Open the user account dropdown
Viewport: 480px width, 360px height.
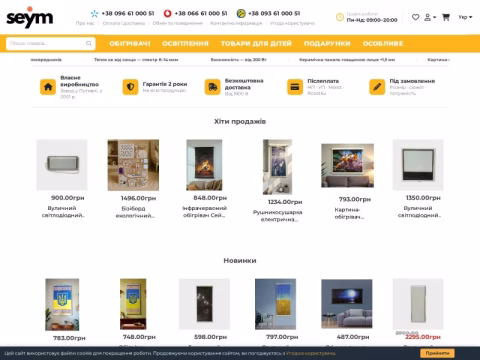[x=430, y=17]
